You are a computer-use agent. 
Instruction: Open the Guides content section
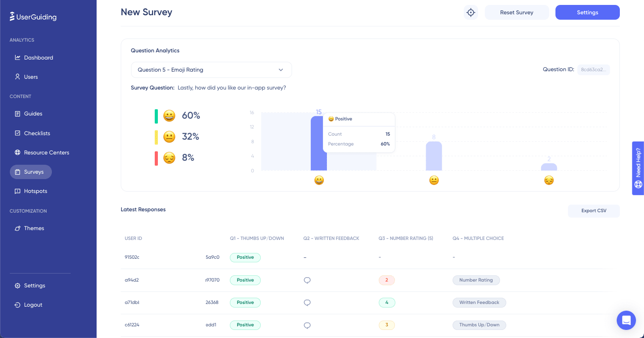32,114
